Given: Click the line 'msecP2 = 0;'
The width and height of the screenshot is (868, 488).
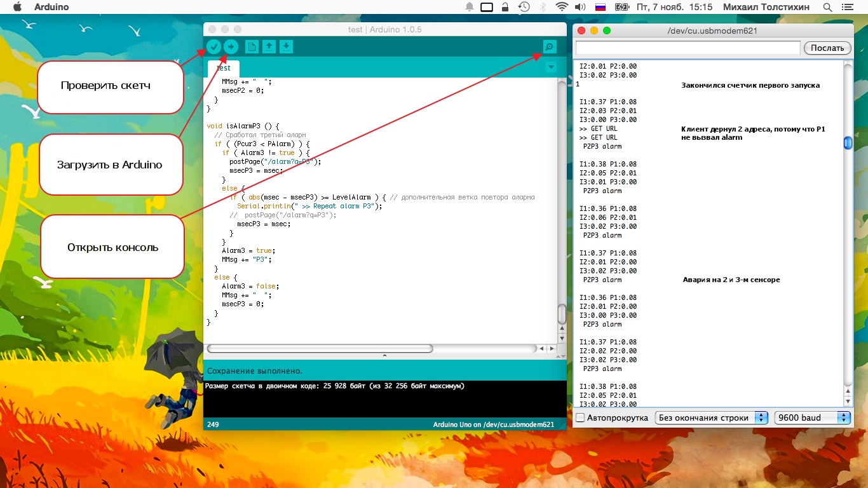Looking at the screenshot, I should coord(242,90).
